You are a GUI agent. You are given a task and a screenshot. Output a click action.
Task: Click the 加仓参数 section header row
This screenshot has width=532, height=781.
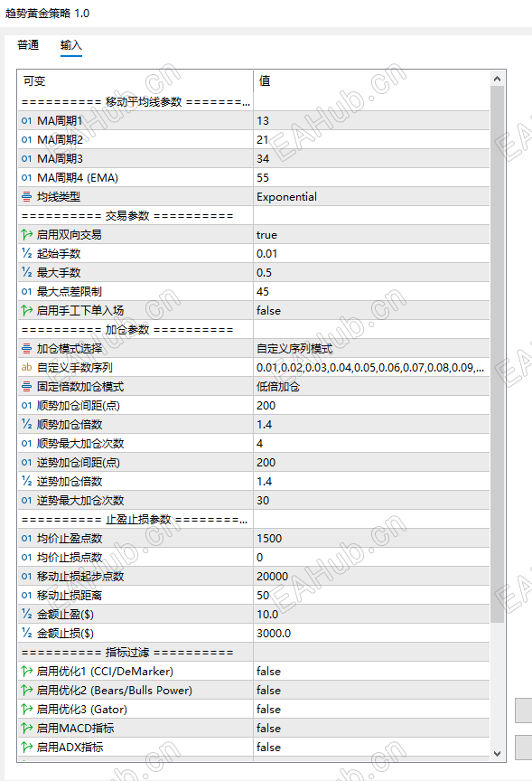pyautogui.click(x=254, y=330)
